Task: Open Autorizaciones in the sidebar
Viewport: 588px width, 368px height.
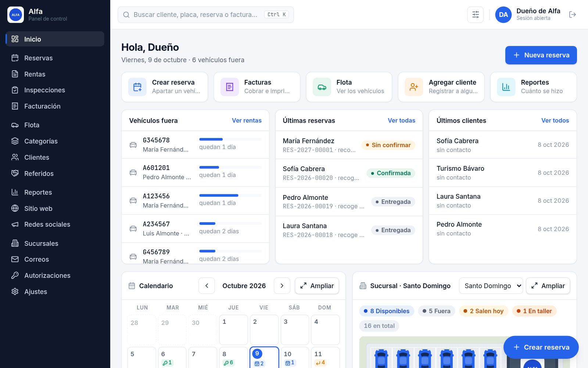Action: tap(55, 276)
